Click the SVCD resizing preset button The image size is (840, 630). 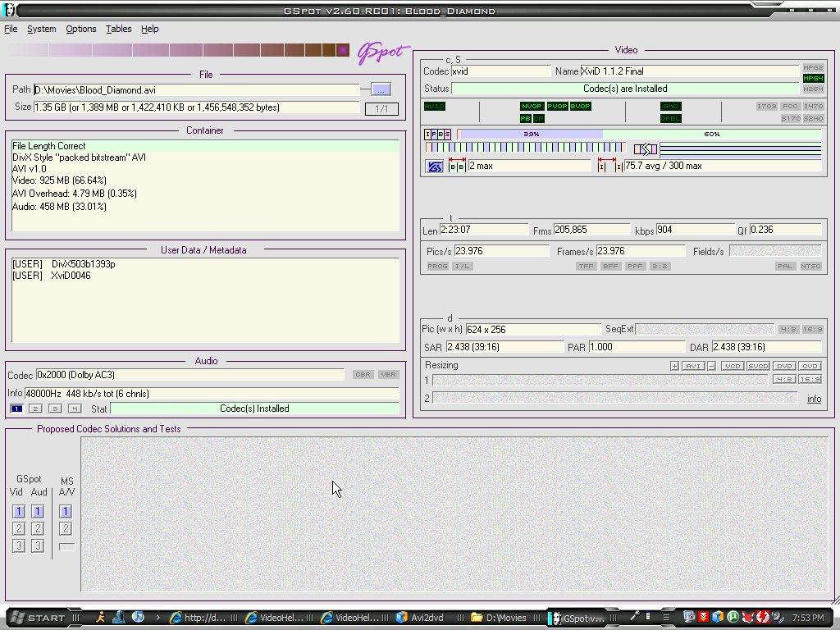[758, 366]
